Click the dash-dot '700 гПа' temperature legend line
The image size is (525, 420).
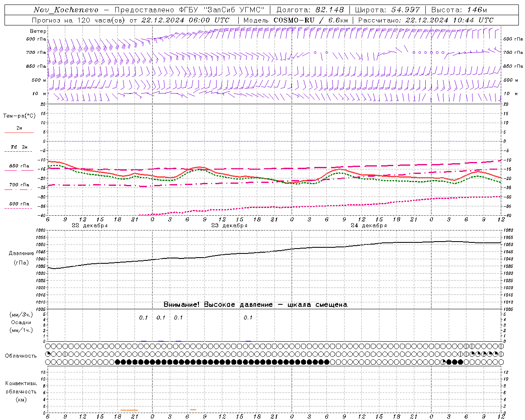click(x=18, y=189)
